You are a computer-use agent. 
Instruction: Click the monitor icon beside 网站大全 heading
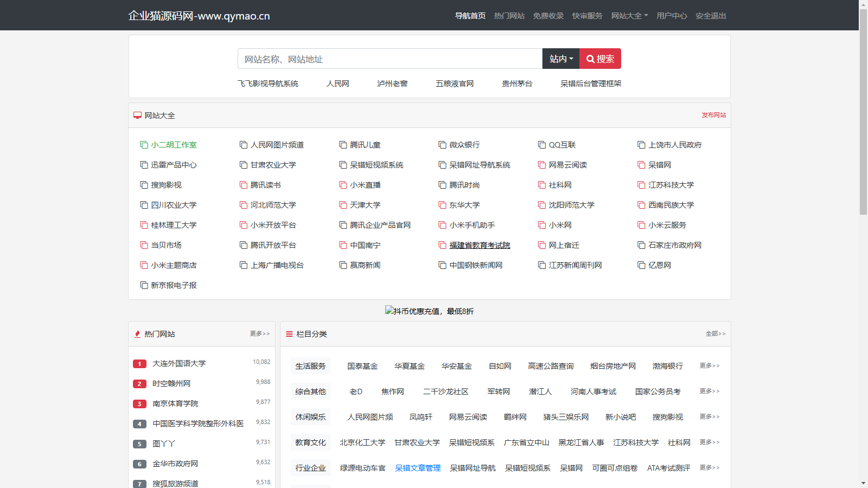[x=137, y=115]
